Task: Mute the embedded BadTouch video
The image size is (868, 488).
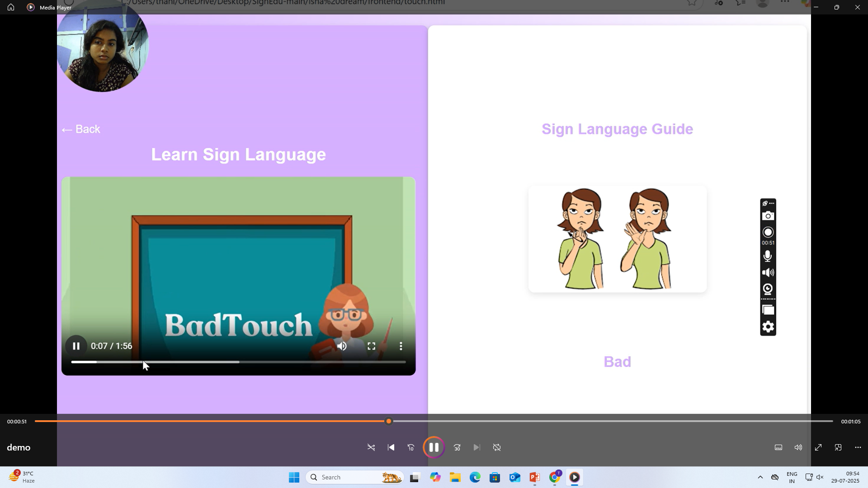Action: coord(342,346)
